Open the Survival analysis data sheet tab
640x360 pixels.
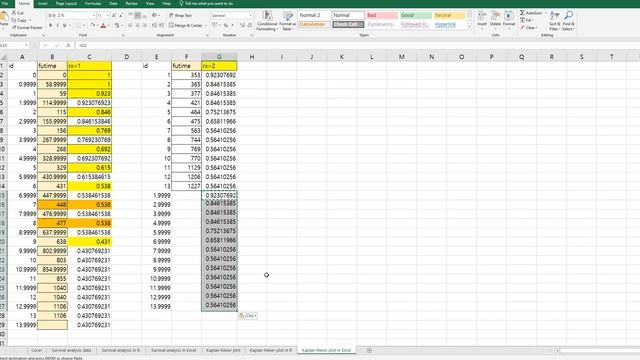click(x=71, y=350)
